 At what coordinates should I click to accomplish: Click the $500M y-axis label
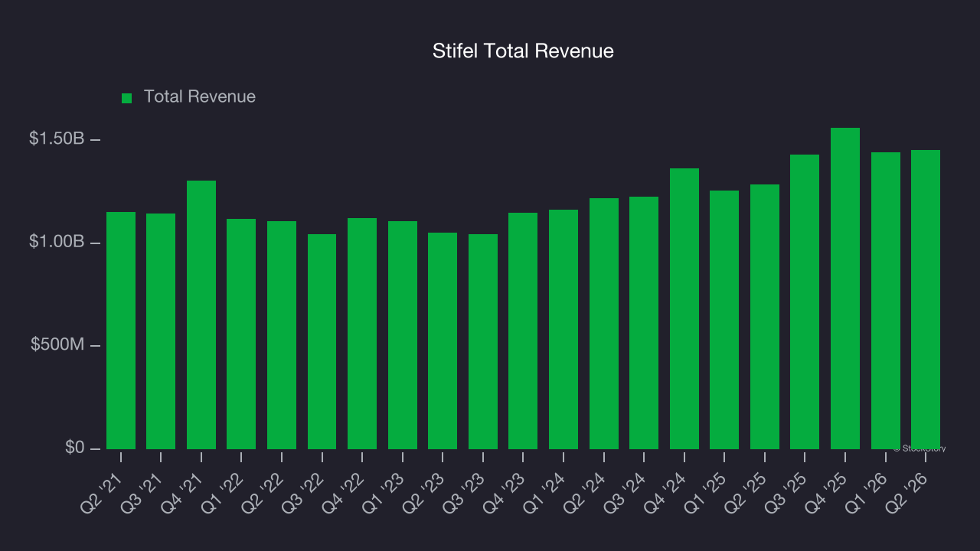tap(57, 344)
